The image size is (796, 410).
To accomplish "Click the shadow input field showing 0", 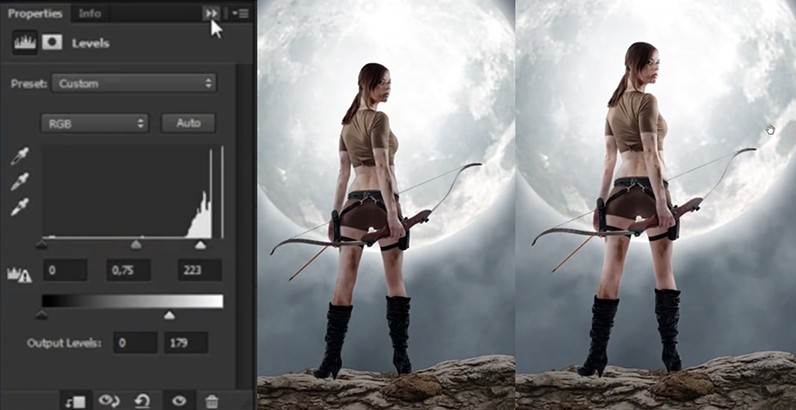I will coord(65,270).
